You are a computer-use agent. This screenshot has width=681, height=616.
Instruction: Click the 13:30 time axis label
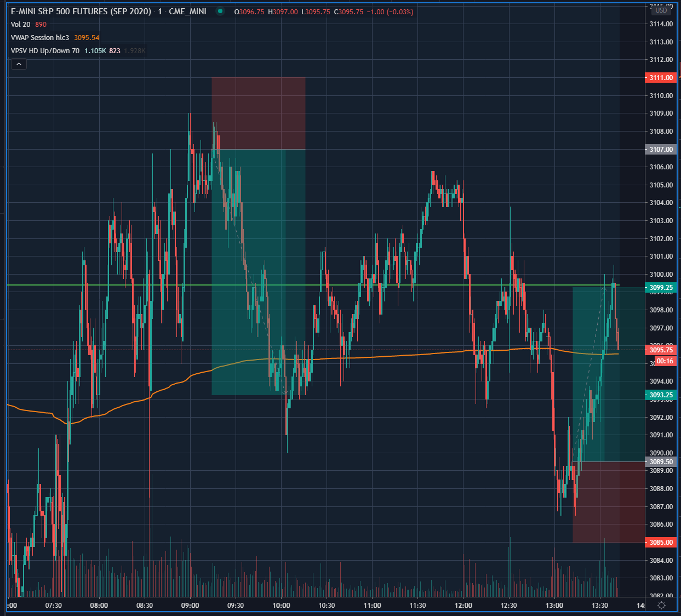[600, 606]
